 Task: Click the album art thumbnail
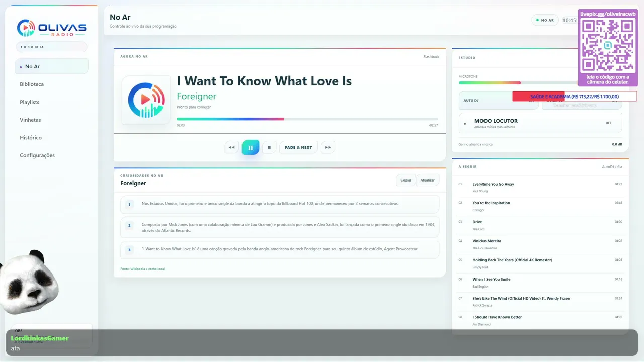pos(146,100)
